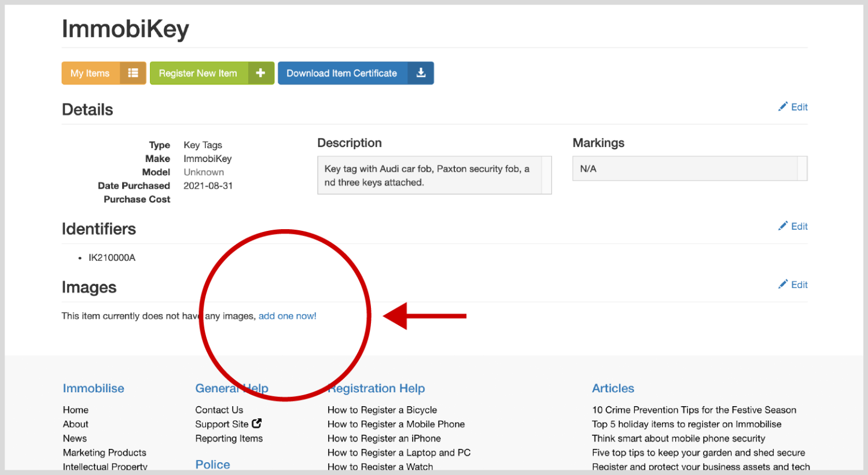This screenshot has height=475, width=868.
Task: Open the Marketing Products link
Action: [x=104, y=452]
